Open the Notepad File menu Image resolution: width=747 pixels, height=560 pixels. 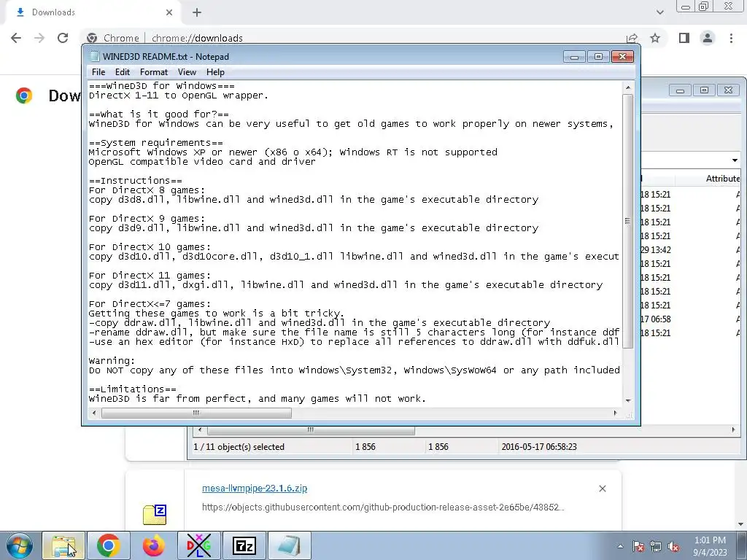pos(98,72)
